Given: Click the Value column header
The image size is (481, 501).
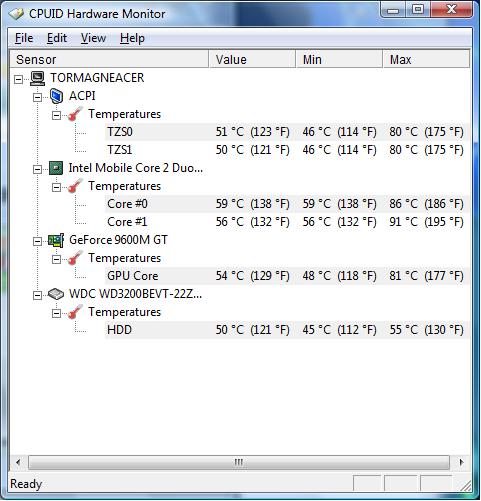Looking at the screenshot, I should (x=252, y=59).
